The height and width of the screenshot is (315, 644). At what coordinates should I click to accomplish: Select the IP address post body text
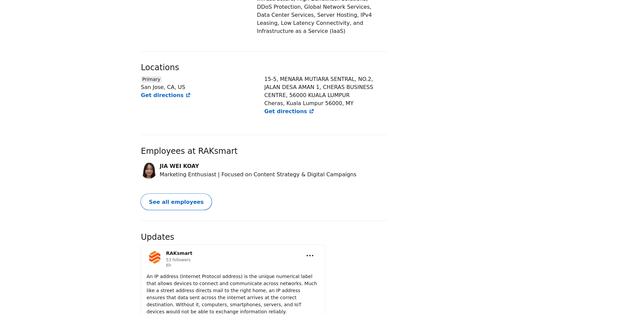click(232, 294)
